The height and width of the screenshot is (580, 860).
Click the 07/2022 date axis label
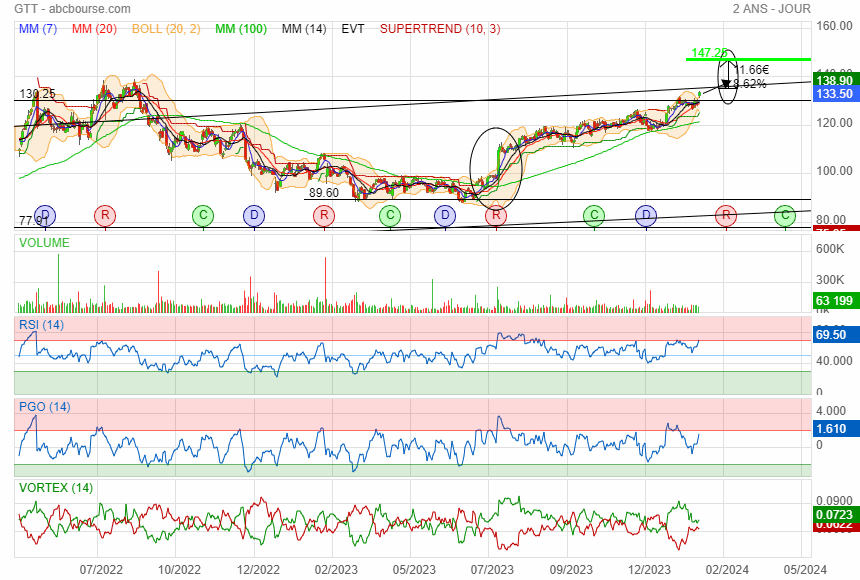coord(101,570)
